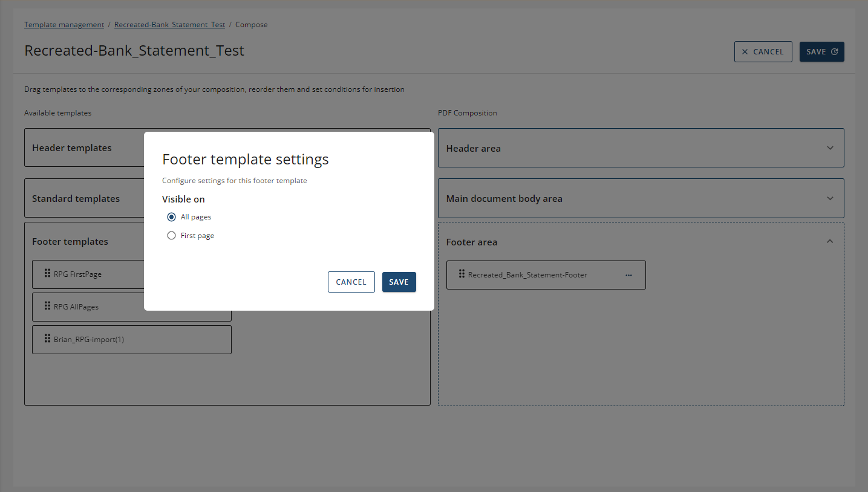Image resolution: width=868 pixels, height=492 pixels.
Task: Collapse the Footer area chevron
Action: [830, 242]
